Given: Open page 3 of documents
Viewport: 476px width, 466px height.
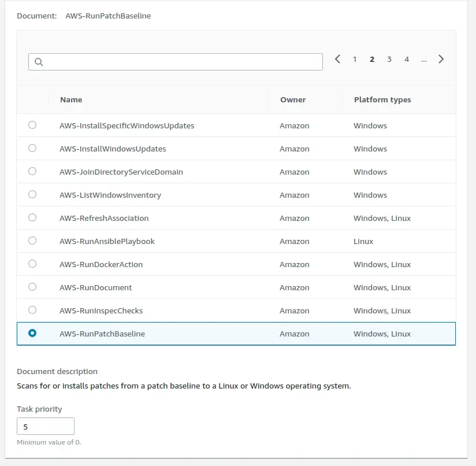Looking at the screenshot, I should point(389,59).
